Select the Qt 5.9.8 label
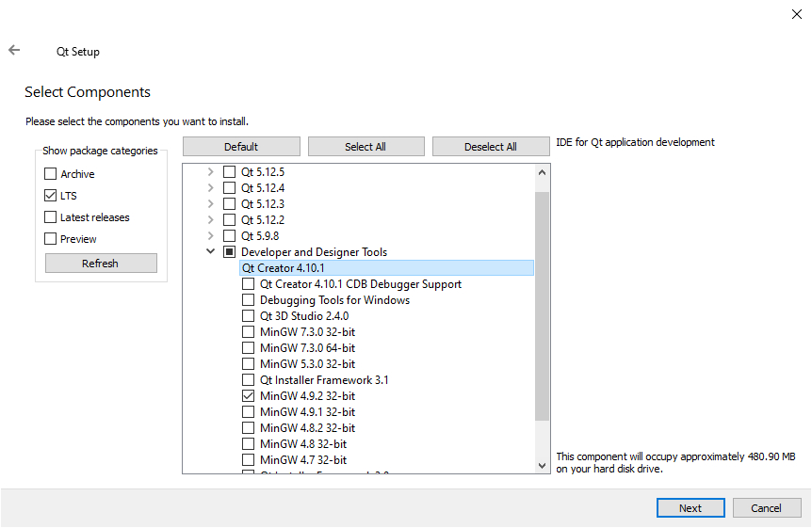The image size is (812, 528). click(x=260, y=236)
